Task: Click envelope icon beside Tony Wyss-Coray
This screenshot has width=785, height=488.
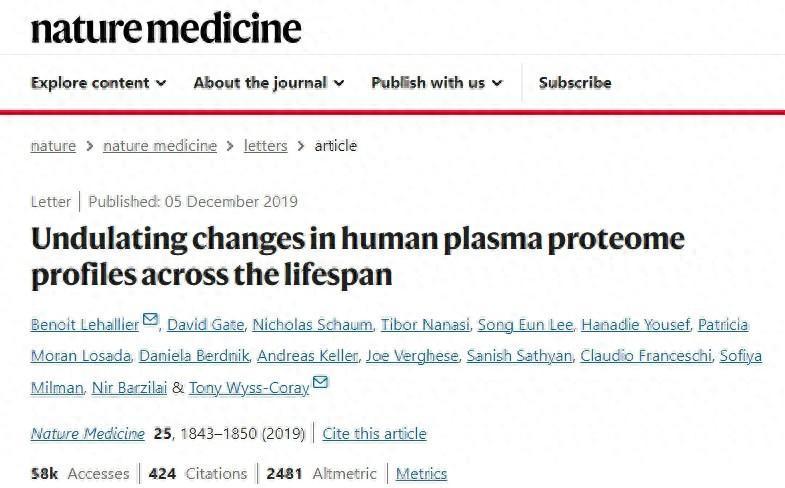Action: [321, 383]
